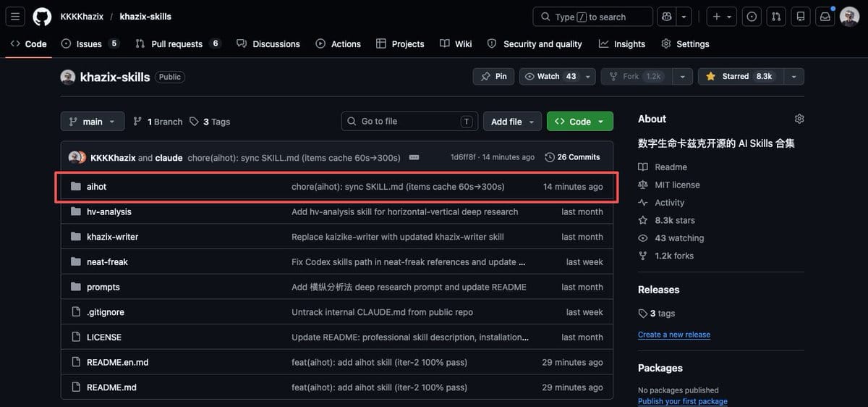
Task: Open the 26 Commits history link
Action: click(x=572, y=157)
